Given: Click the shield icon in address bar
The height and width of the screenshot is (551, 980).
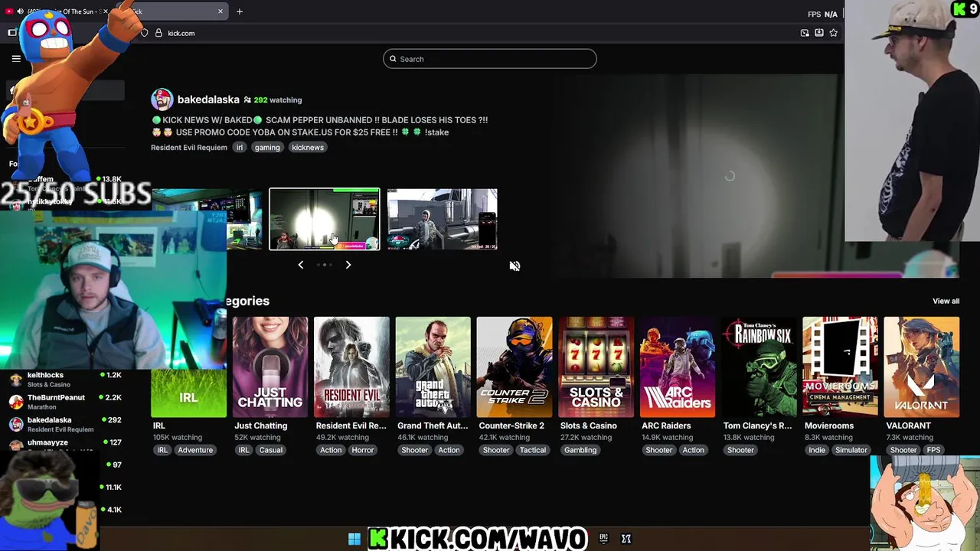Looking at the screenshot, I should (x=144, y=33).
